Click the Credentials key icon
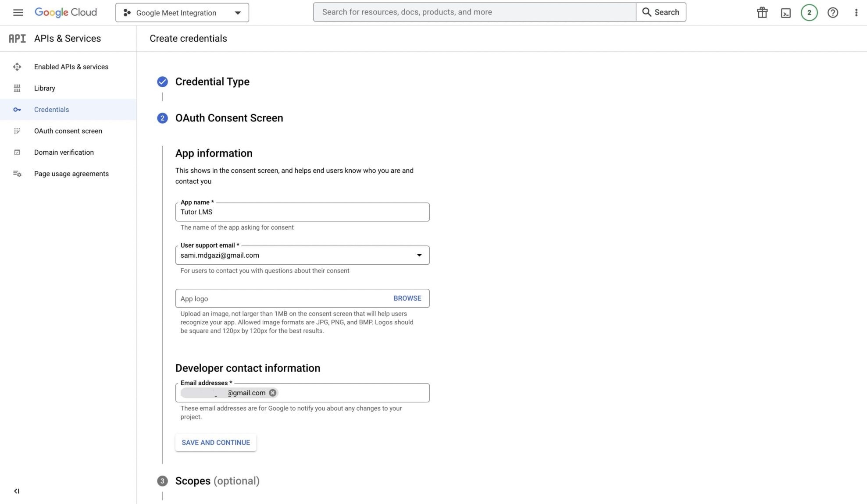Viewport: 867px width, 504px height. click(x=17, y=110)
